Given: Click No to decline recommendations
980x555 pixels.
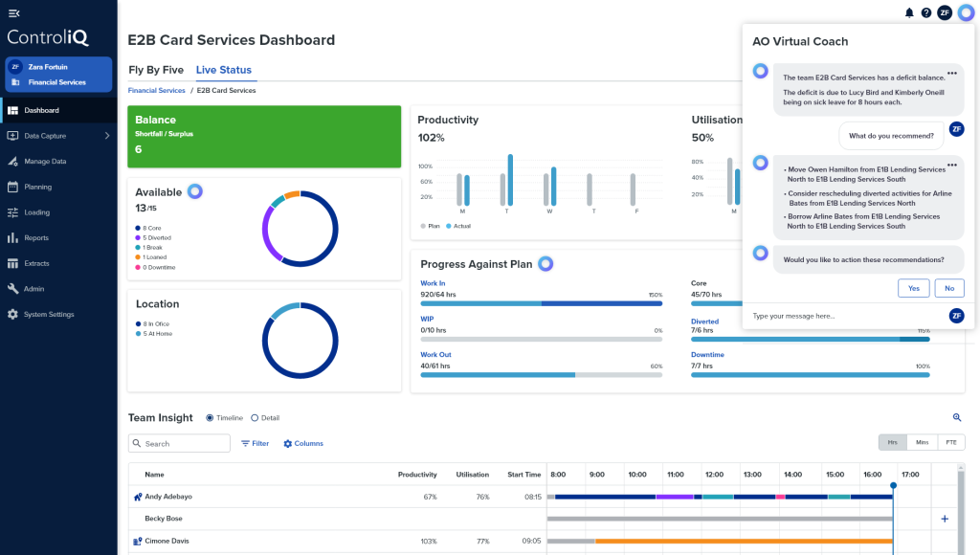Looking at the screenshot, I should (x=949, y=288).
